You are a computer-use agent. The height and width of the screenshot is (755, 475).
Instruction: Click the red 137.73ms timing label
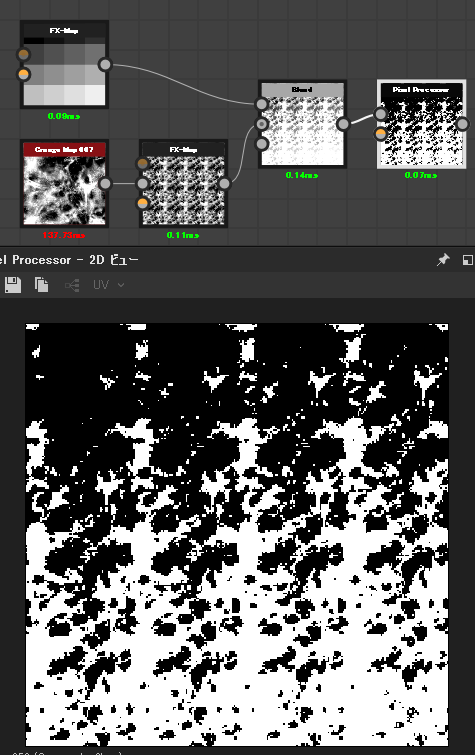click(x=64, y=235)
